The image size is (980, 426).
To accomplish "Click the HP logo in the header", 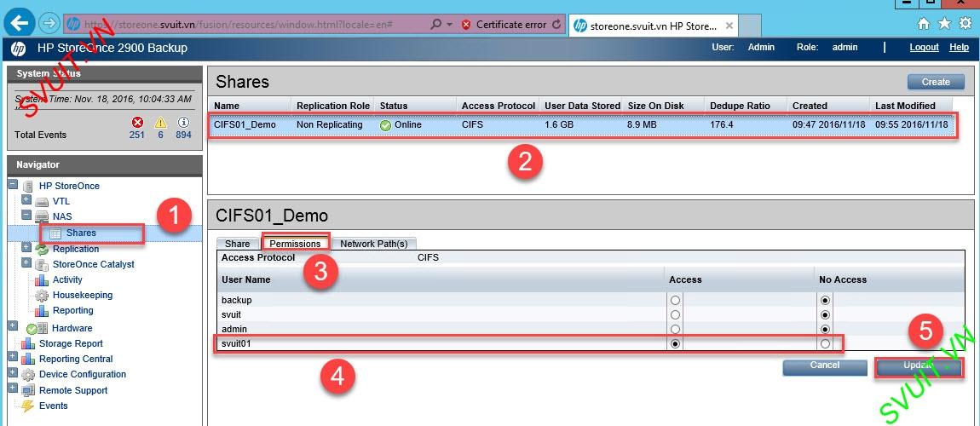I will tap(18, 48).
